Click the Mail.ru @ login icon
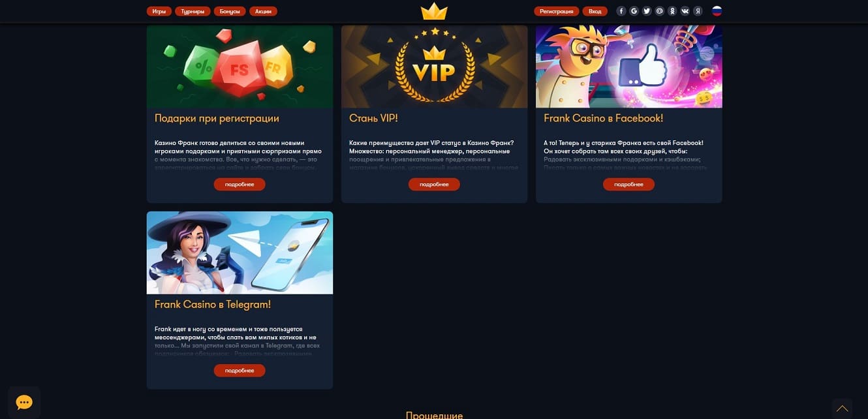 click(659, 11)
